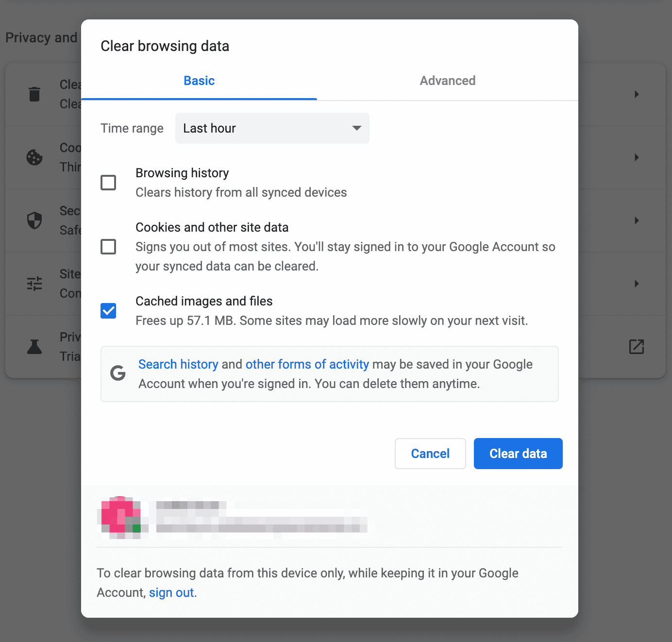Expand the site settings row chevron arrow
The image size is (672, 642).
[636, 284]
